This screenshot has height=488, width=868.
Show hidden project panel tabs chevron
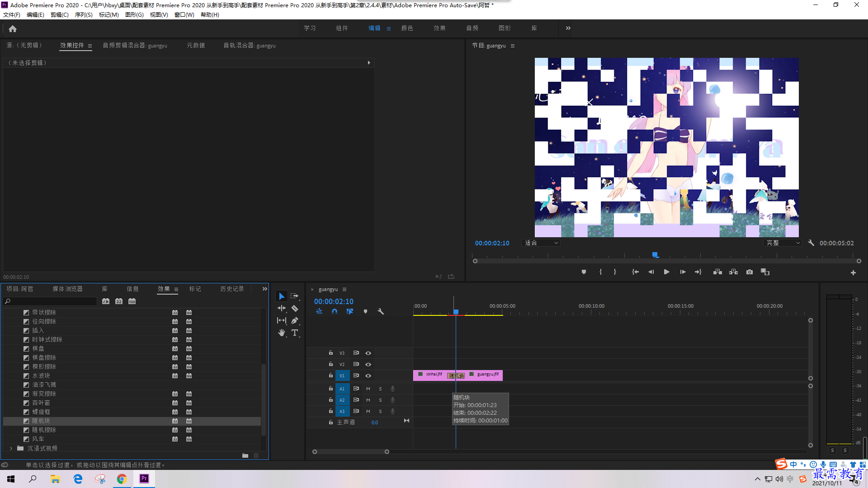[265, 289]
